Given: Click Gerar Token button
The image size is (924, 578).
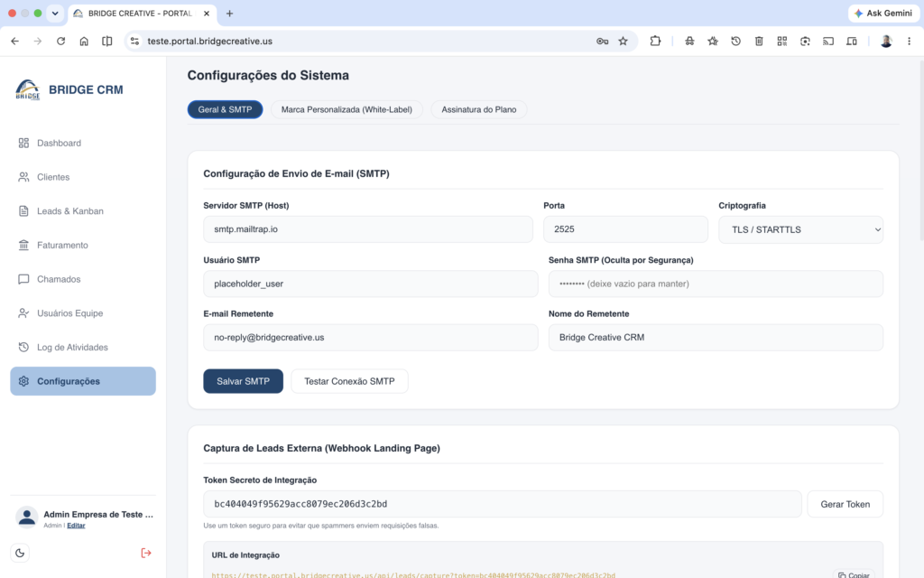Looking at the screenshot, I should (845, 504).
